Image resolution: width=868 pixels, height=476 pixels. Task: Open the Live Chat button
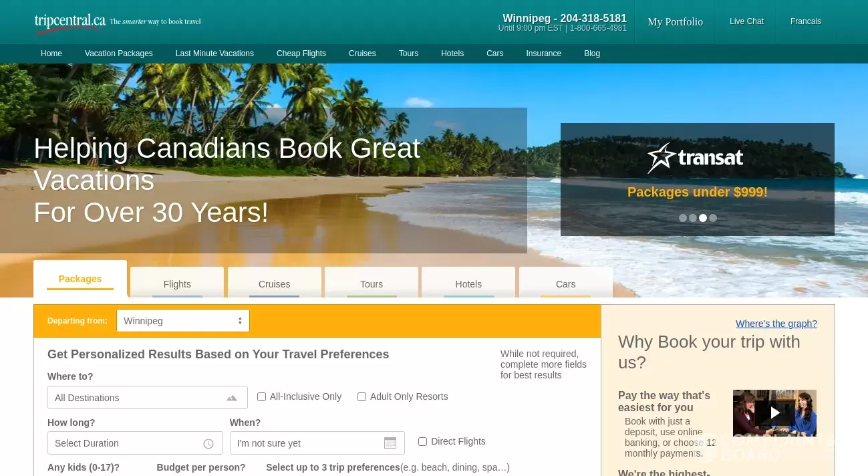point(746,21)
